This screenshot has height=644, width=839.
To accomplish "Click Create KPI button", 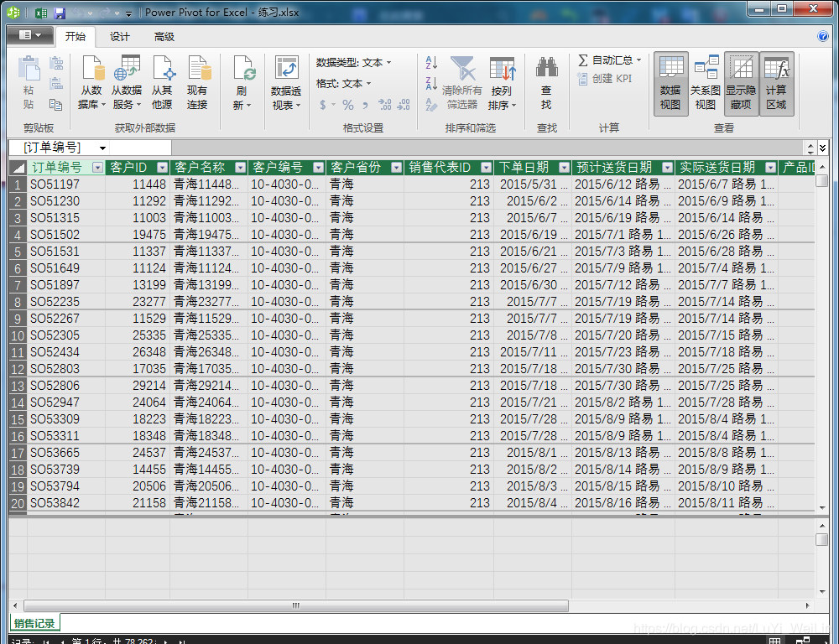I will point(605,79).
